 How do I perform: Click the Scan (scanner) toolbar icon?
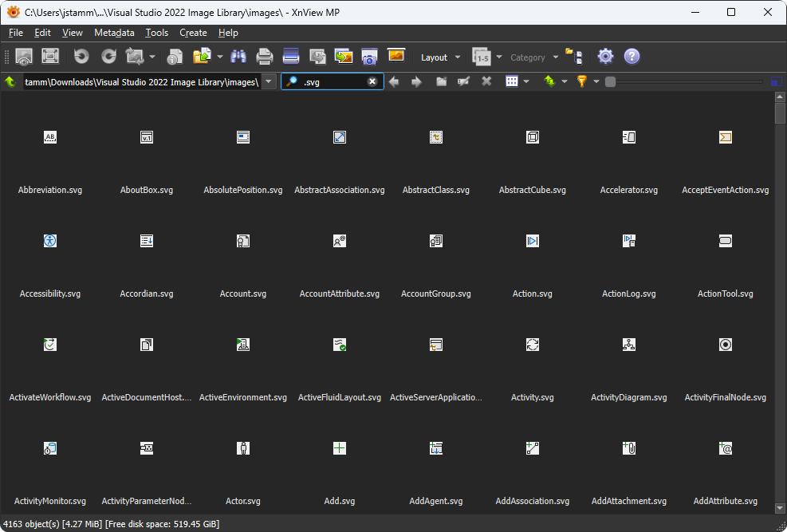coord(291,57)
